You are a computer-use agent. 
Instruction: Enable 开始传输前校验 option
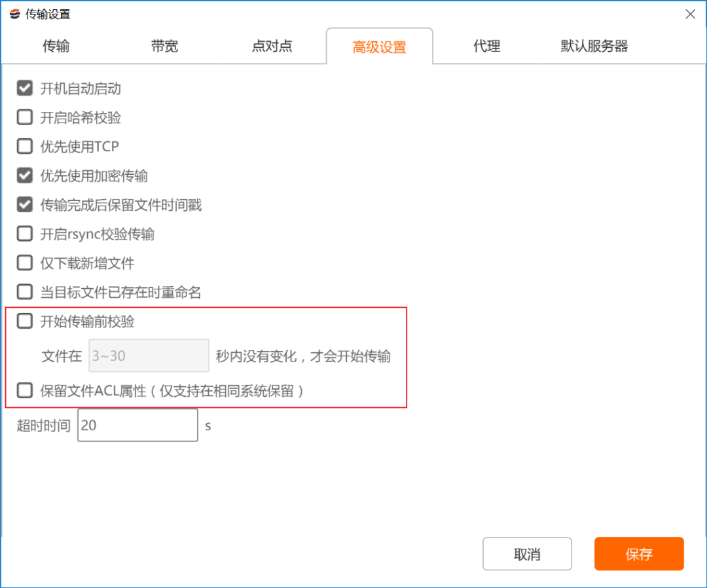(x=24, y=321)
